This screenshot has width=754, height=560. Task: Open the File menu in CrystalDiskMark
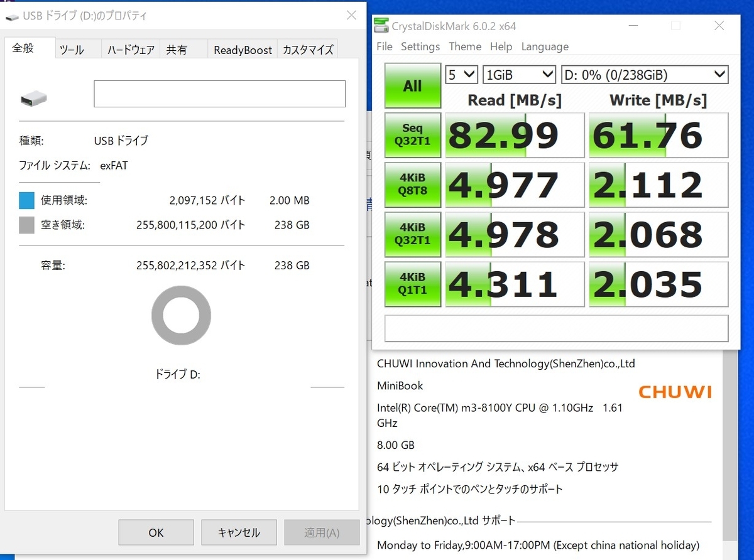pyautogui.click(x=385, y=46)
